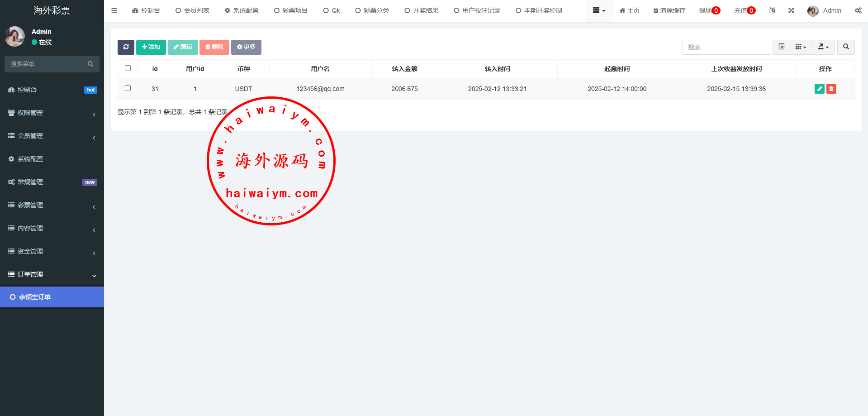Click the green row edit pencil icon
The image size is (868, 416).
pyautogui.click(x=819, y=89)
